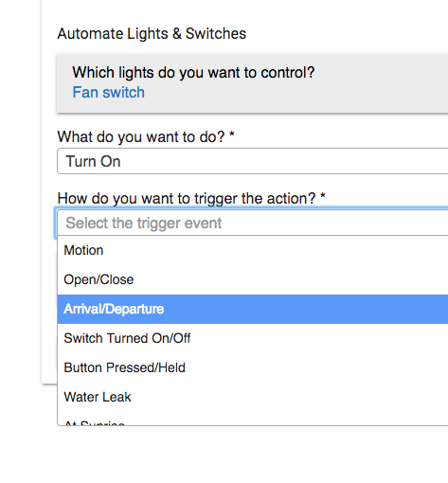The image size is (448, 483).
Task: Select the Open/Close trigger option
Action: [253, 279]
